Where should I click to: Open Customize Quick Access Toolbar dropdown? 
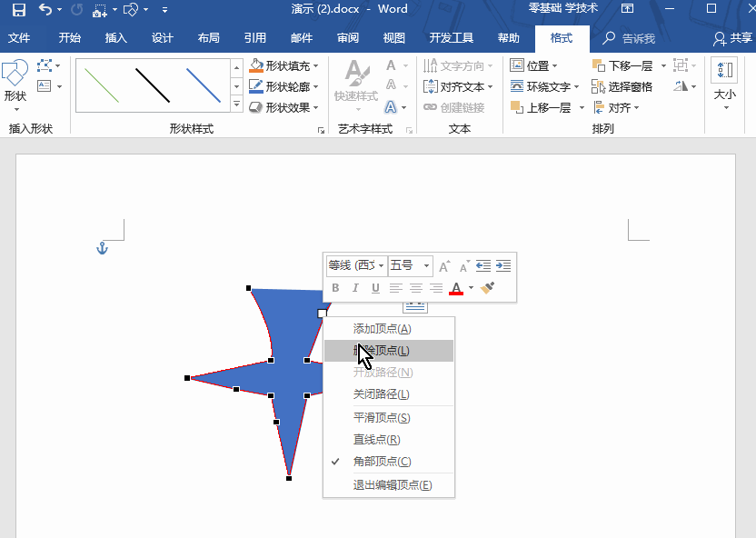pos(164,10)
